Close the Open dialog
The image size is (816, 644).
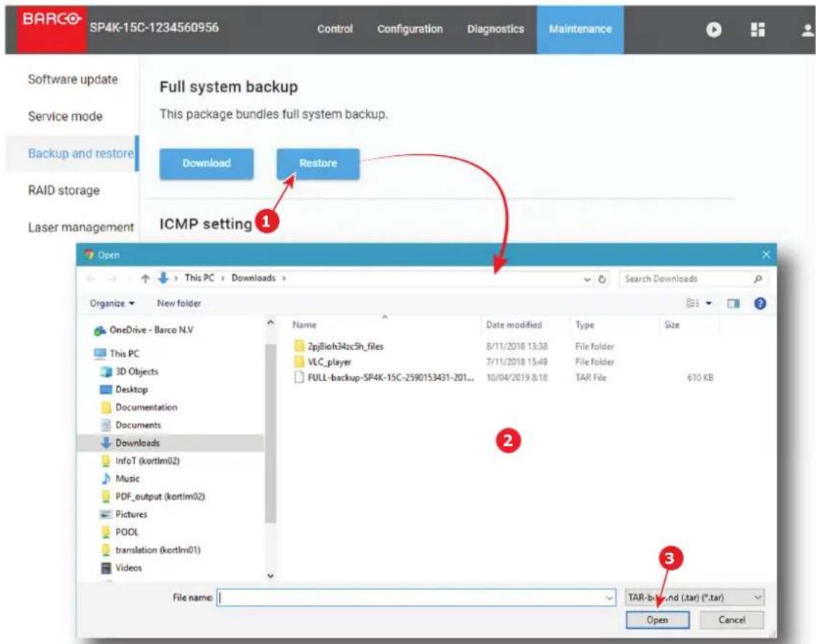click(x=766, y=254)
